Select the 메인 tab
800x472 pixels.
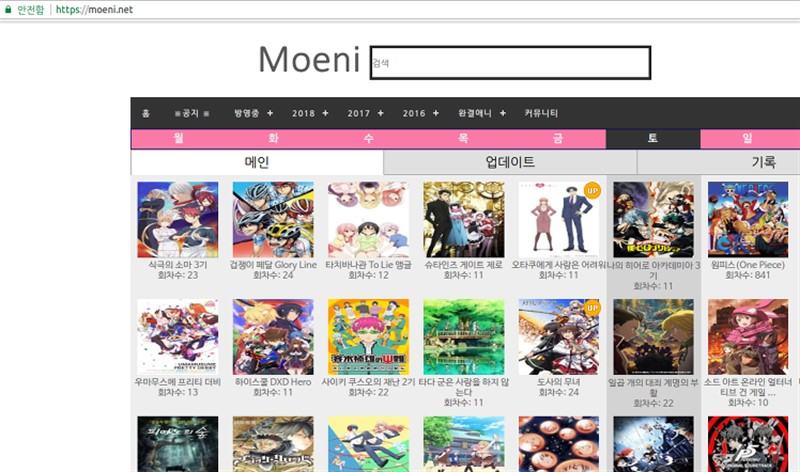click(x=257, y=162)
